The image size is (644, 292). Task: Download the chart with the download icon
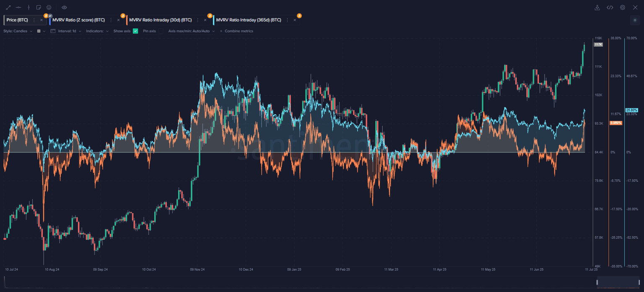pyautogui.click(x=597, y=8)
